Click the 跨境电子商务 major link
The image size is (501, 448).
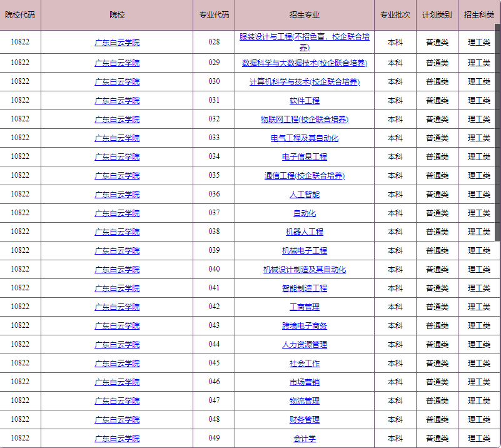(x=304, y=325)
